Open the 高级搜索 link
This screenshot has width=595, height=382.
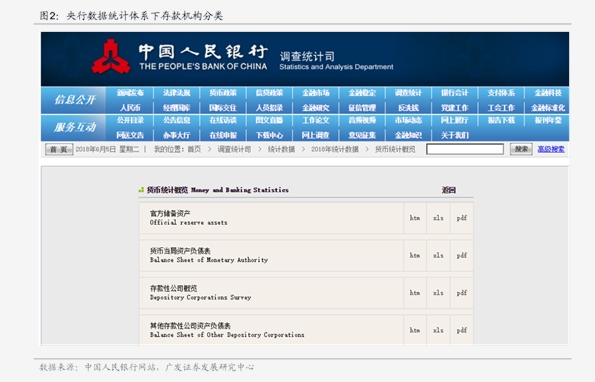coord(551,149)
